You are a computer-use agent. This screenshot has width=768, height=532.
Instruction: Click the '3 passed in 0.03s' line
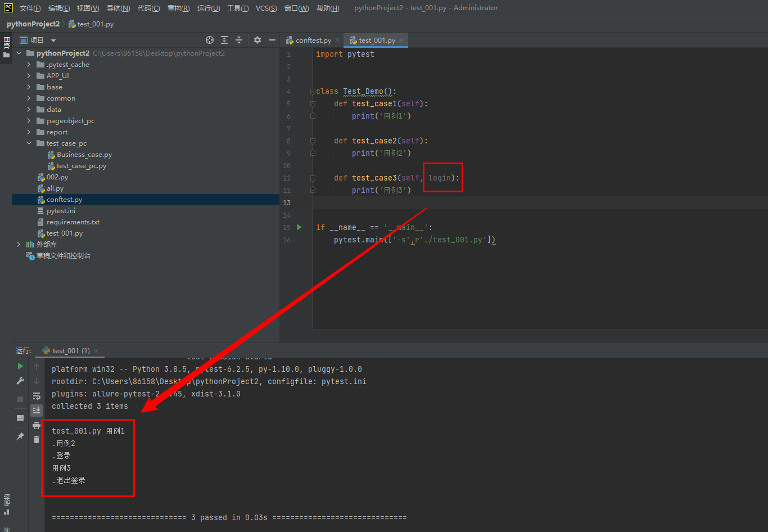[x=229, y=517]
